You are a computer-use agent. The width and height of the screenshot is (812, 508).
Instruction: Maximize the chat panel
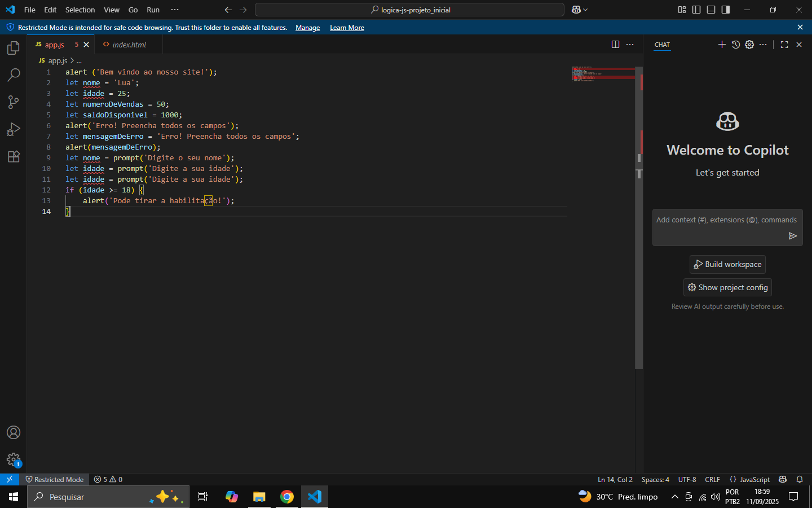click(784, 45)
